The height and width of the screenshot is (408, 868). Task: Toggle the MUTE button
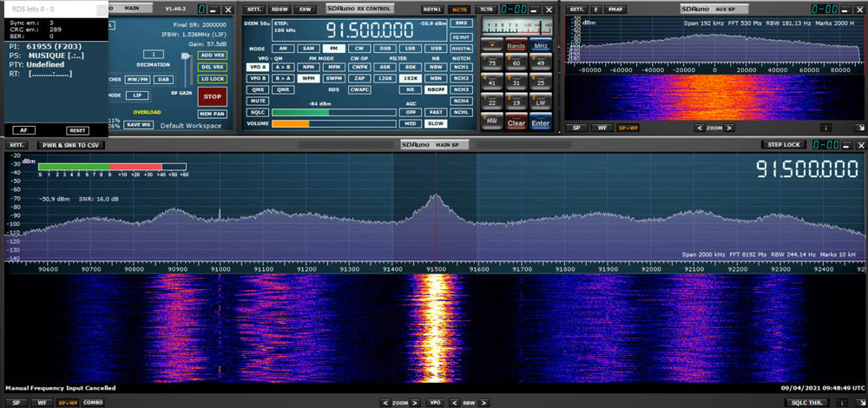coord(258,101)
